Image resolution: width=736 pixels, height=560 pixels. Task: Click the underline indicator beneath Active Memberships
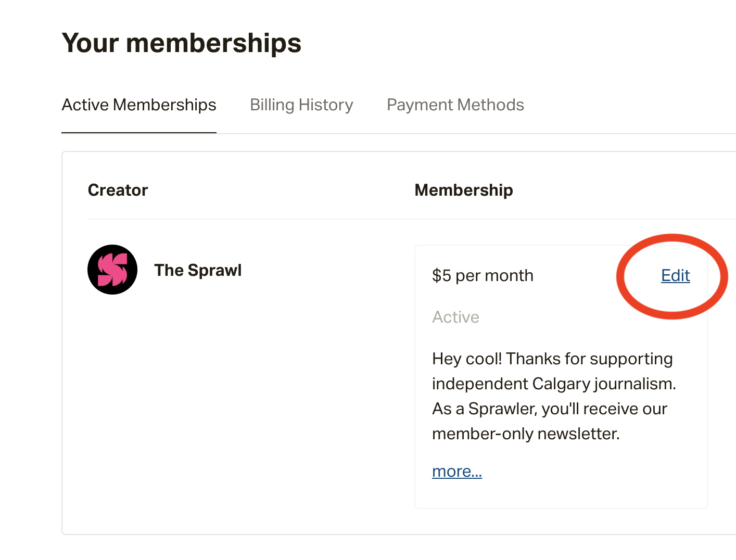click(139, 133)
